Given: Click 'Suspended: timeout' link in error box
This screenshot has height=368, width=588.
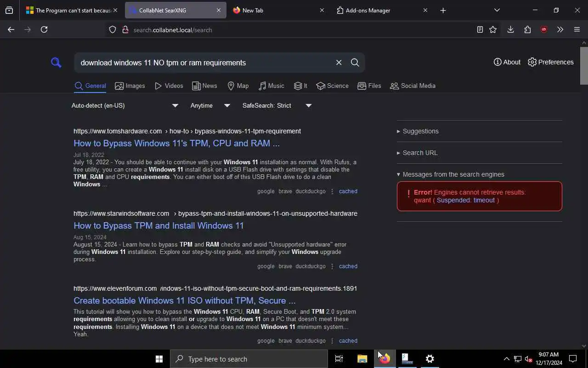Looking at the screenshot, I should [465, 200].
